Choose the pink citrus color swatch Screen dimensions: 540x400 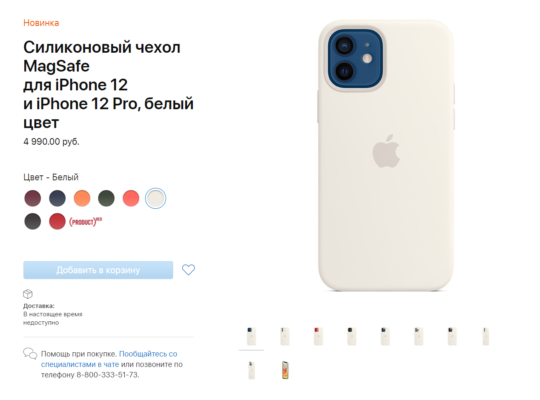tap(131, 198)
